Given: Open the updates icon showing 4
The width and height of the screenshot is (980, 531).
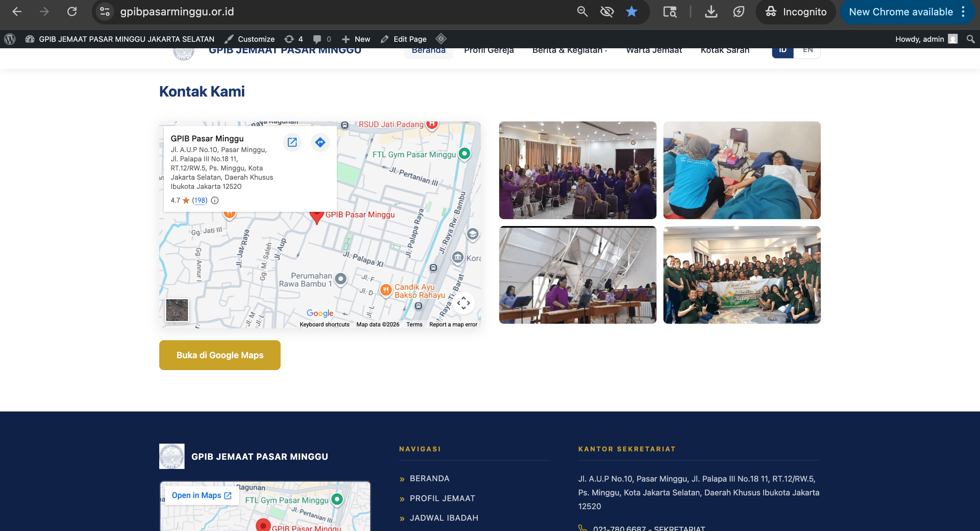Looking at the screenshot, I should point(294,39).
